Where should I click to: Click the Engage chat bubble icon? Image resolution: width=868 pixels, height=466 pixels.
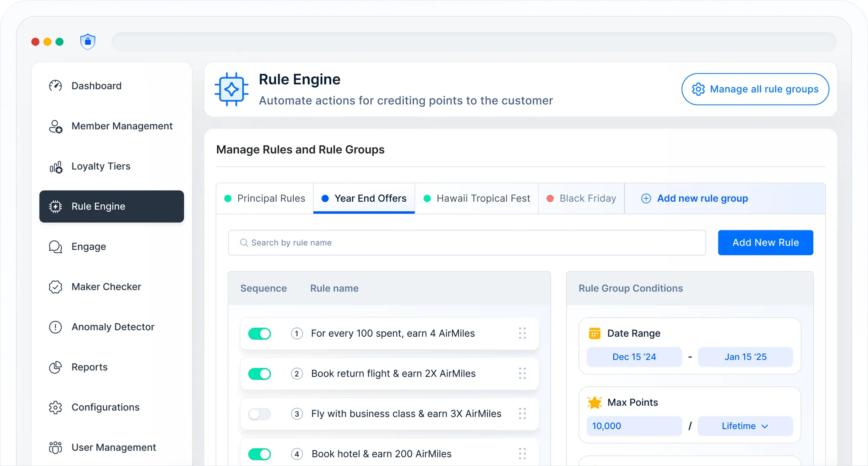coord(56,247)
